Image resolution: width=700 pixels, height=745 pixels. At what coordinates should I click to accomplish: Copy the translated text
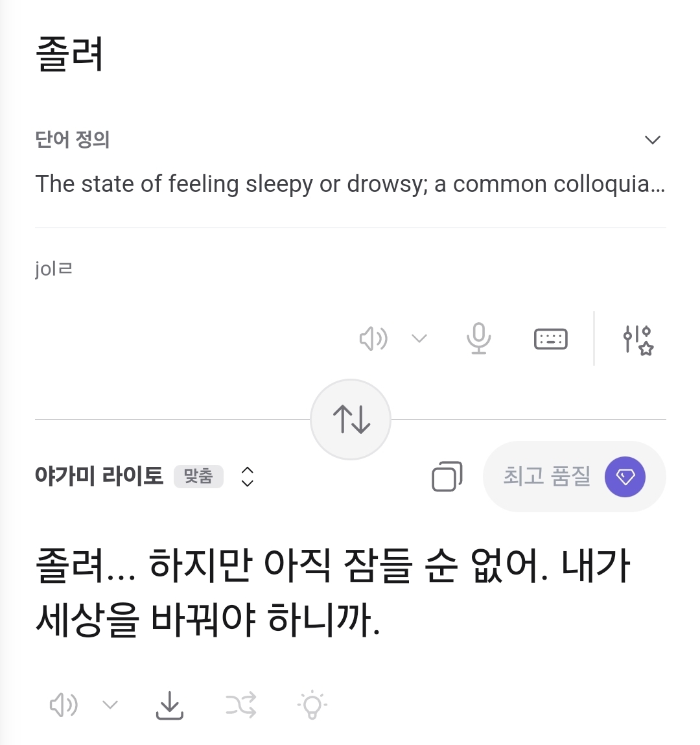point(447,477)
